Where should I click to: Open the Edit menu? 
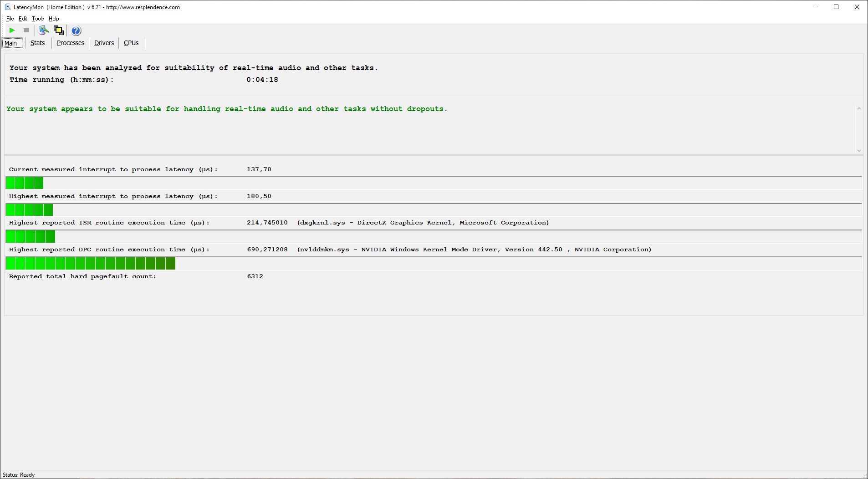coord(23,19)
